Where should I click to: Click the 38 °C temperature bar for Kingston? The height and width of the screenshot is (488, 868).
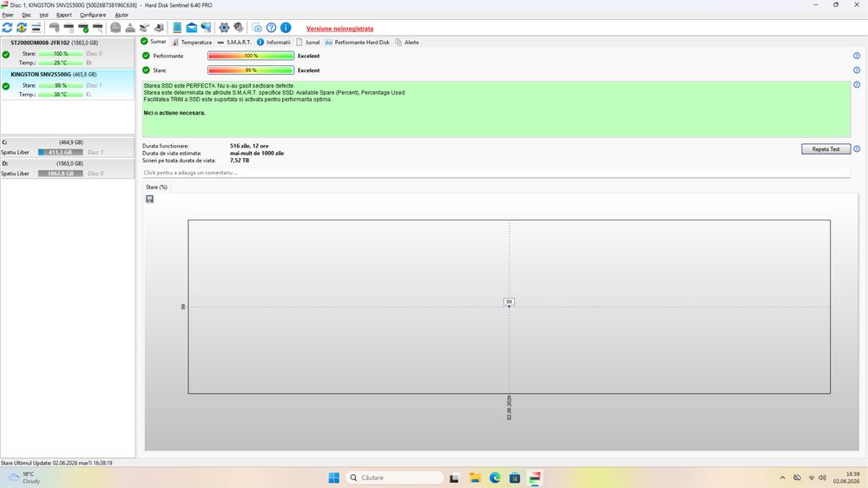(x=61, y=95)
